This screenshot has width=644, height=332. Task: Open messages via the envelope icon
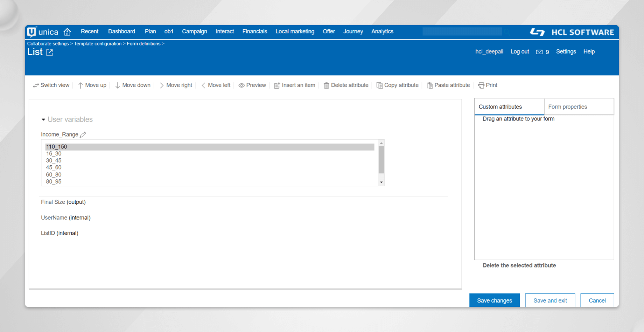click(x=539, y=51)
